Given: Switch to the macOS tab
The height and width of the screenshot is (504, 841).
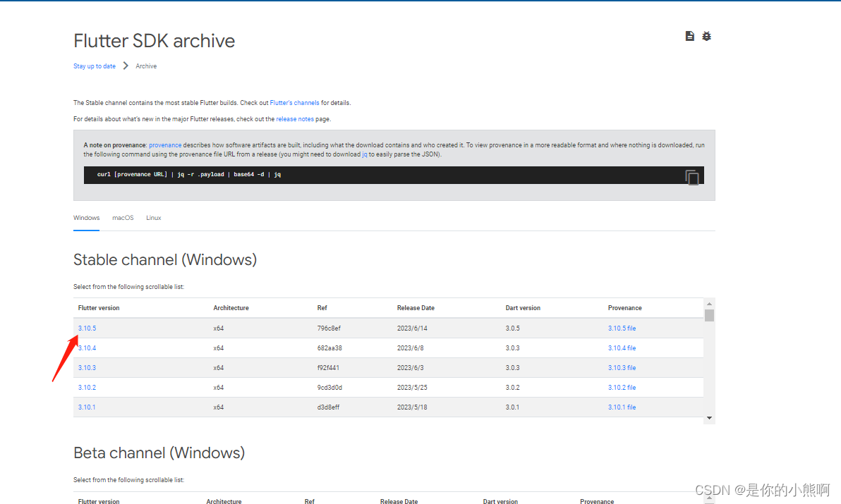Looking at the screenshot, I should click(x=123, y=218).
